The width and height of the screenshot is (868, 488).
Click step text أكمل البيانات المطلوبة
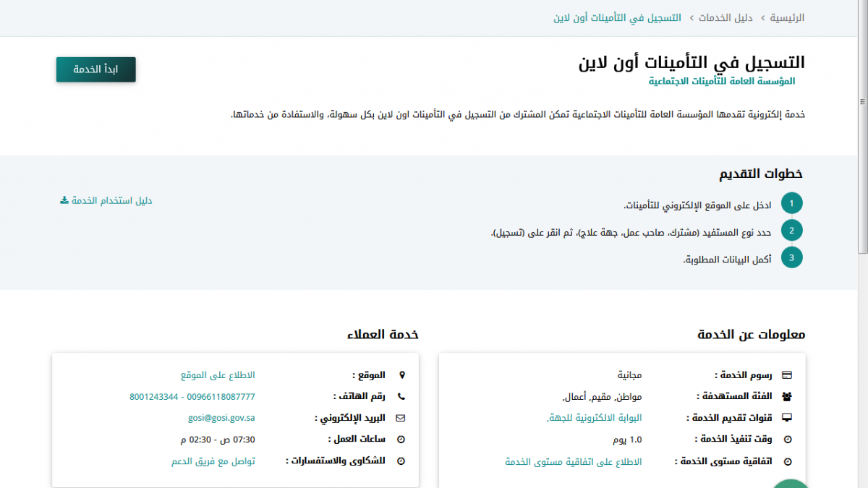click(728, 259)
